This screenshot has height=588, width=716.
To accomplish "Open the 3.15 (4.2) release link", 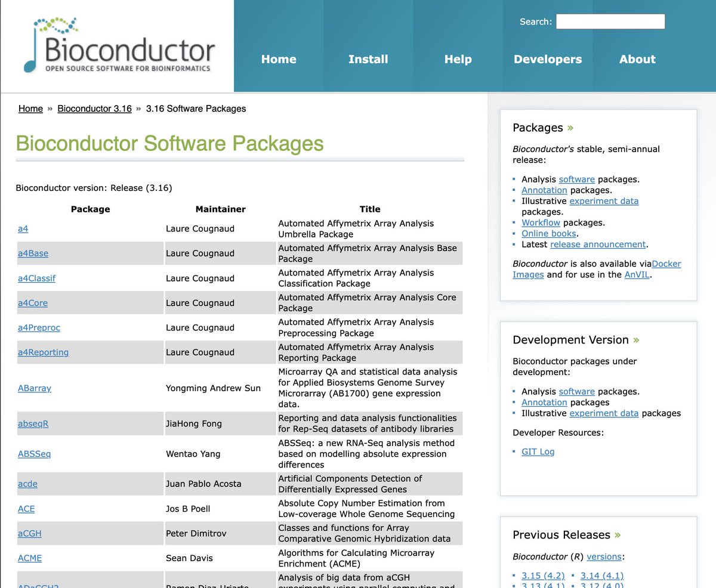I will [543, 576].
